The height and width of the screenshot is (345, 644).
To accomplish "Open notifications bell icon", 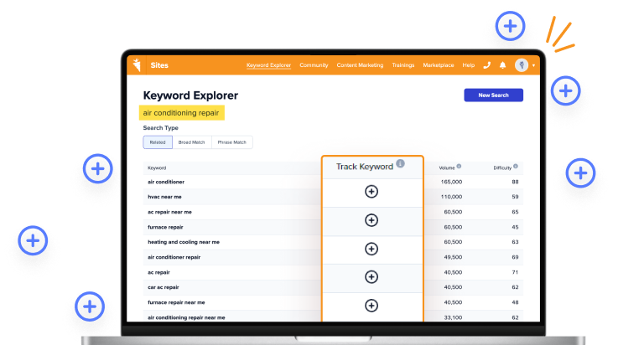I will click(502, 64).
